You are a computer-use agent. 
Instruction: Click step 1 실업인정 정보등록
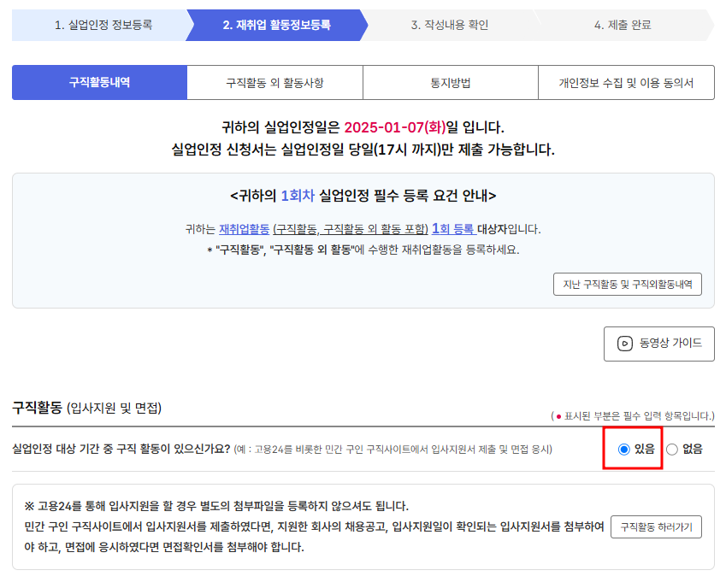coord(103,25)
